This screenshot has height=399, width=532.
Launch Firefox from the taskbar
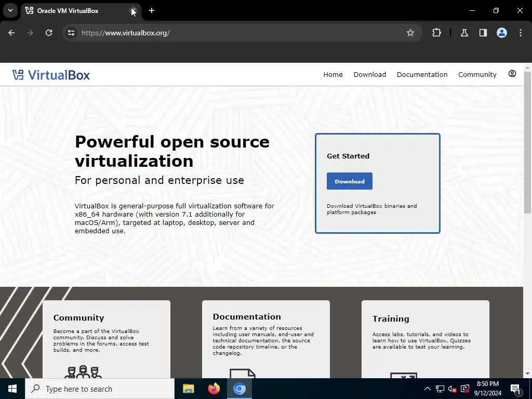(214, 389)
